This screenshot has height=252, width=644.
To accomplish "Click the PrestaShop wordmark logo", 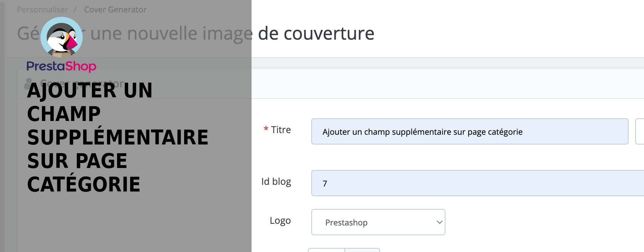I will (61, 66).
